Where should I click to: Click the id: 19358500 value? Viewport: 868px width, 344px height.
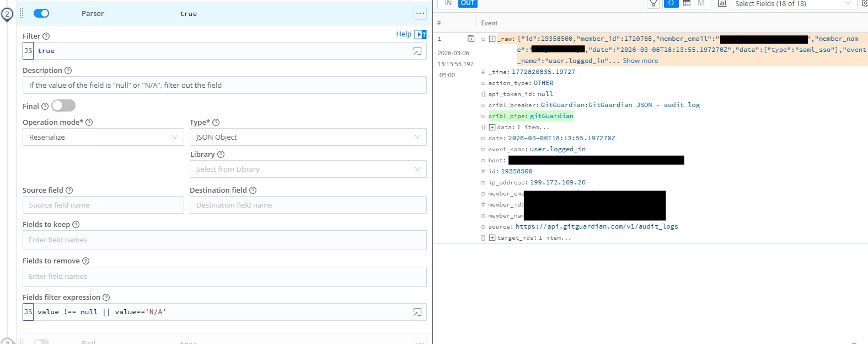517,171
